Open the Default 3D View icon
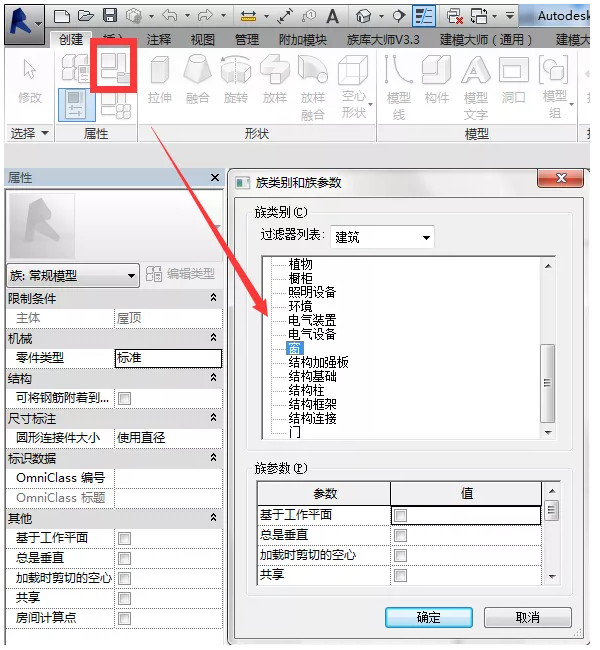600x650 pixels. 364,16
